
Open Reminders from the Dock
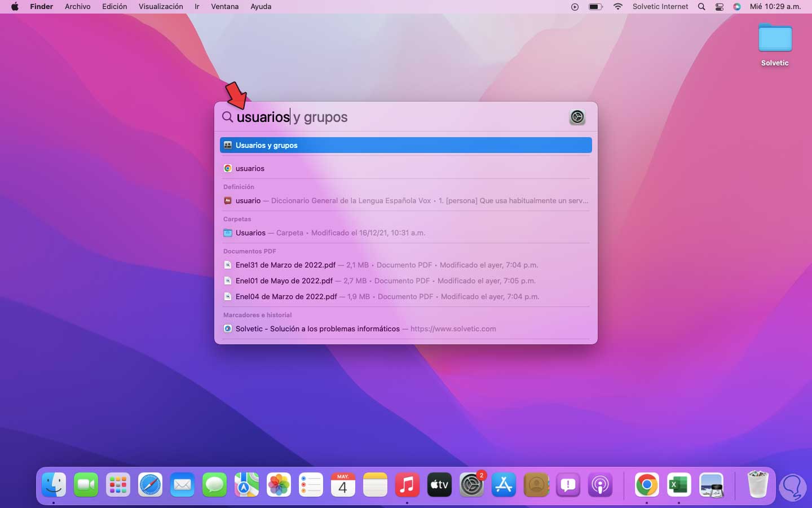point(311,484)
